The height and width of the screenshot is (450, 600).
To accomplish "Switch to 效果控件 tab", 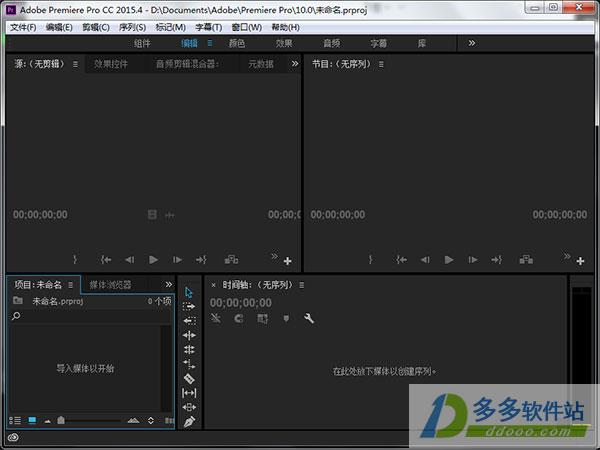I will 111,64.
